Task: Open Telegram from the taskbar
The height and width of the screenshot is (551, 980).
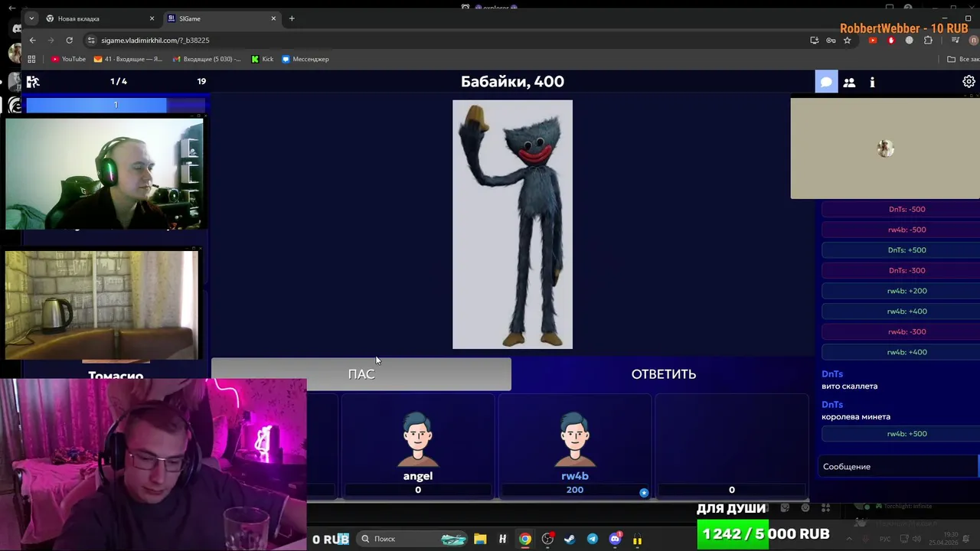Action: (593, 539)
